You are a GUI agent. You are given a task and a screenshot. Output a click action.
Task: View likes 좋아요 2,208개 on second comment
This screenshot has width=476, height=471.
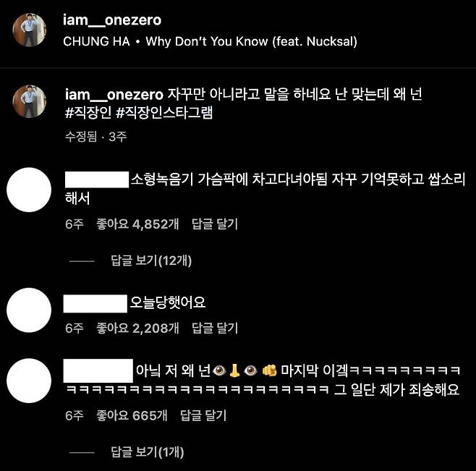137,328
